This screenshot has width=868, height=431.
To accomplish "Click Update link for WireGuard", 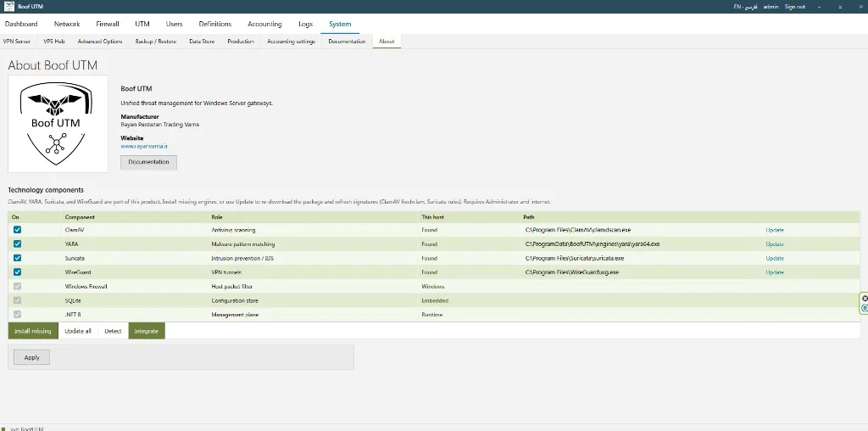I will click(x=775, y=272).
